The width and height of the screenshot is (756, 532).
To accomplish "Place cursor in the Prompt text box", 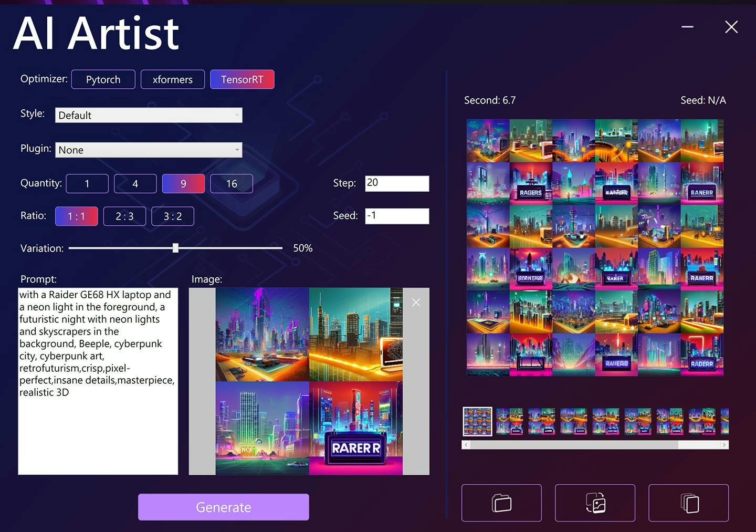I will click(98, 381).
